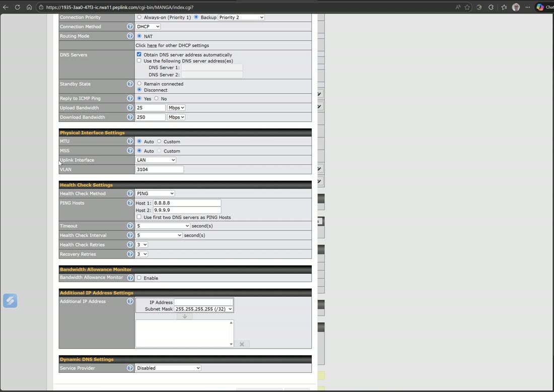Open help for Health Check Interval
Viewport: 554px width, 392px height.
[130, 235]
